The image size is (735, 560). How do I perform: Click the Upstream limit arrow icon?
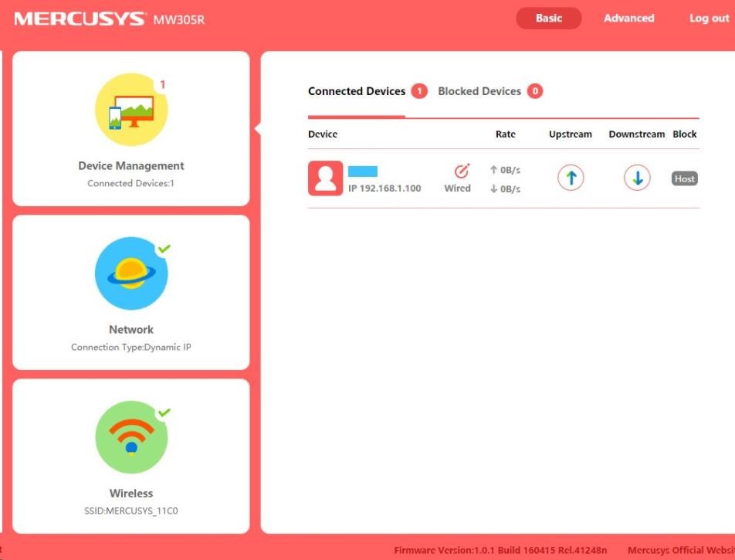[571, 178]
